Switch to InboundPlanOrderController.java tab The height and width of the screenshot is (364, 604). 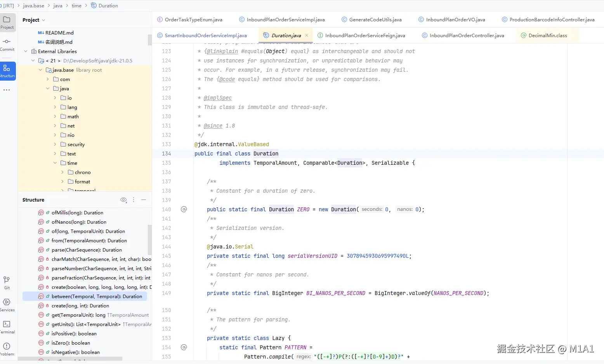[x=467, y=36]
